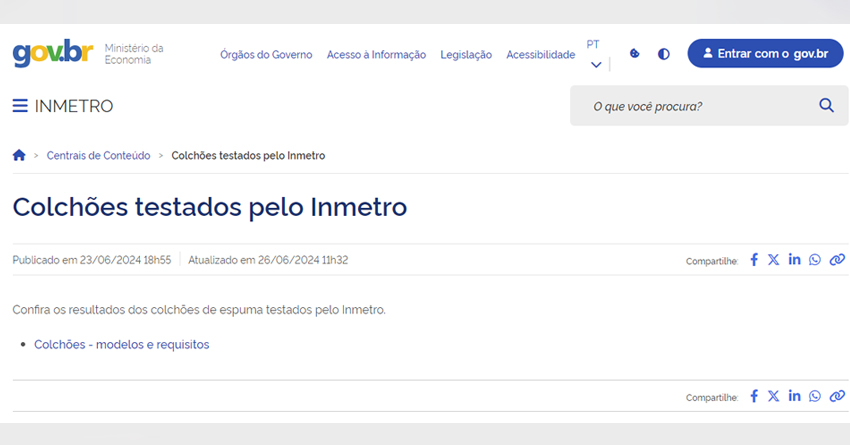
Task: Open 'Colchões - modelos e requisitos' link
Action: point(121,345)
